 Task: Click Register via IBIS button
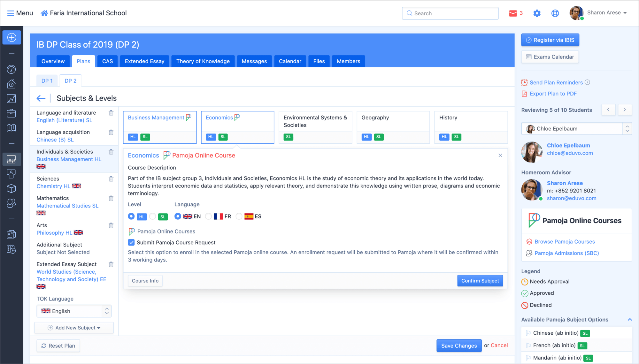coord(550,40)
